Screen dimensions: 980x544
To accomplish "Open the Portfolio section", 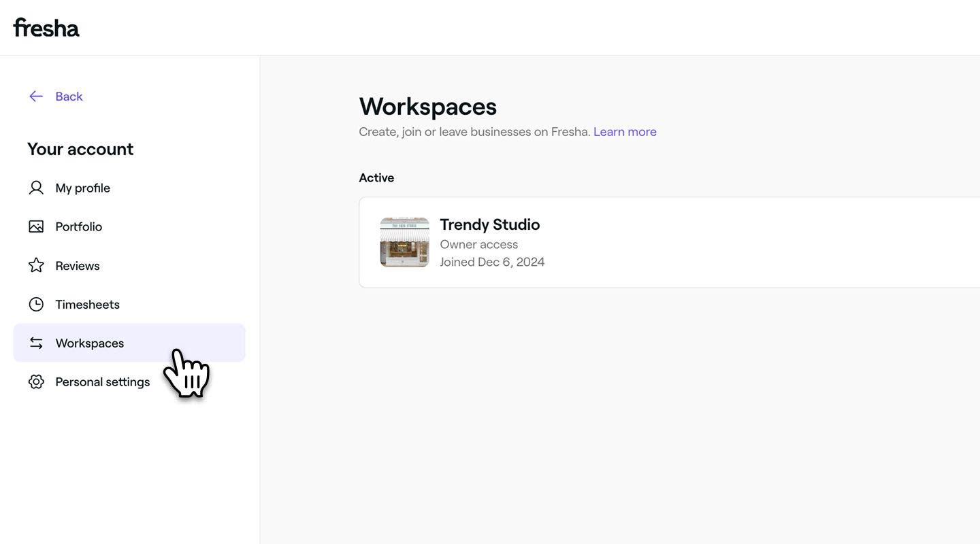I will [78, 226].
